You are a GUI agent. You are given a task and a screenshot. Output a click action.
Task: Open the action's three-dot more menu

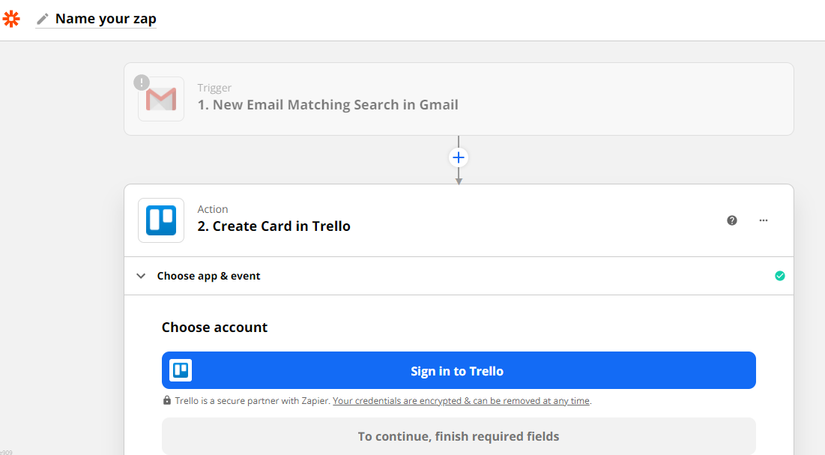764,220
